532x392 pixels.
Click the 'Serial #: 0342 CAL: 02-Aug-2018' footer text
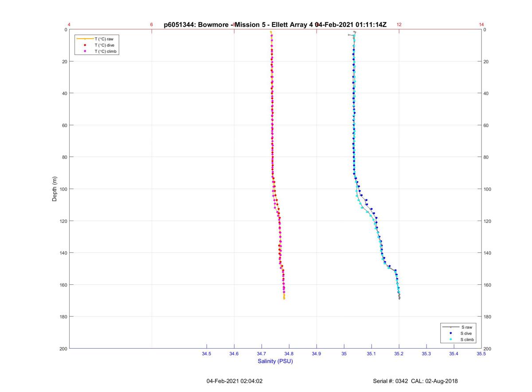415,381
